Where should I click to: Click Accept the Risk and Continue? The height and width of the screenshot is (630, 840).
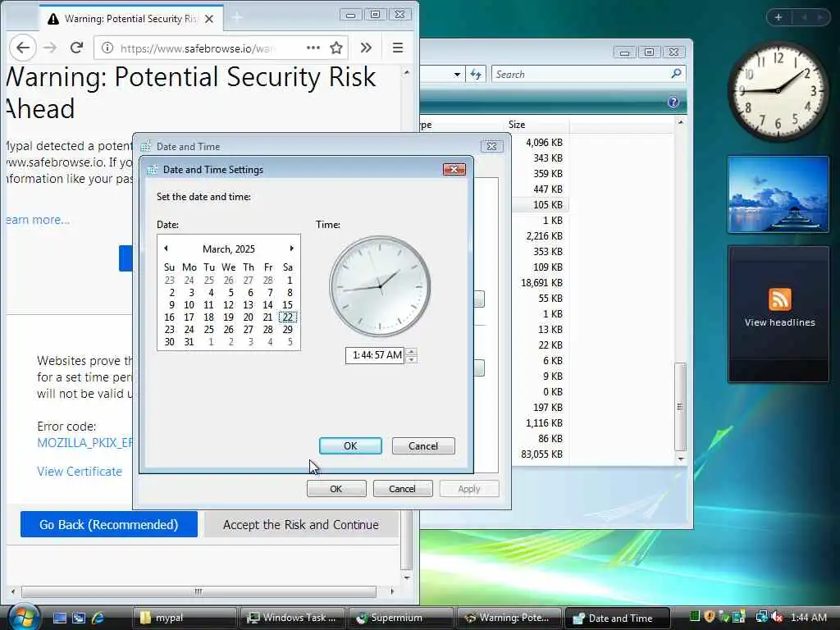tap(300, 524)
